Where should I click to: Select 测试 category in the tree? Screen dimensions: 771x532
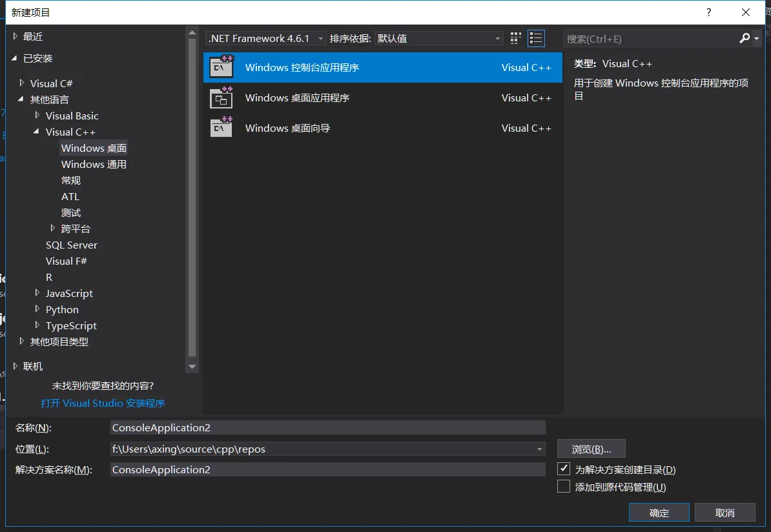click(71, 212)
